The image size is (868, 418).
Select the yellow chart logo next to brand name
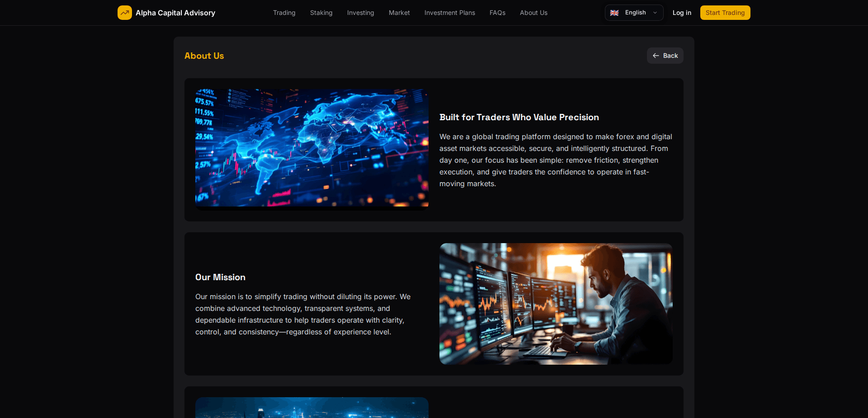point(124,13)
